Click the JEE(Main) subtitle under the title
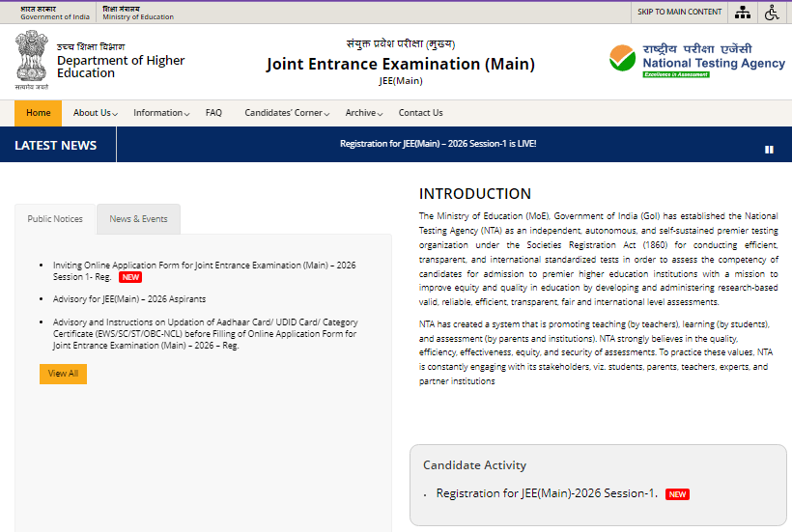The width and height of the screenshot is (792, 532). pos(401,81)
